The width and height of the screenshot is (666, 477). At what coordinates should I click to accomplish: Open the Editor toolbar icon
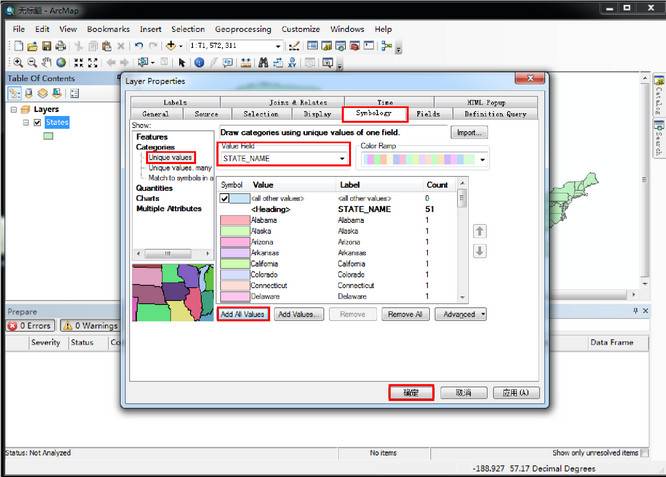coord(294,46)
